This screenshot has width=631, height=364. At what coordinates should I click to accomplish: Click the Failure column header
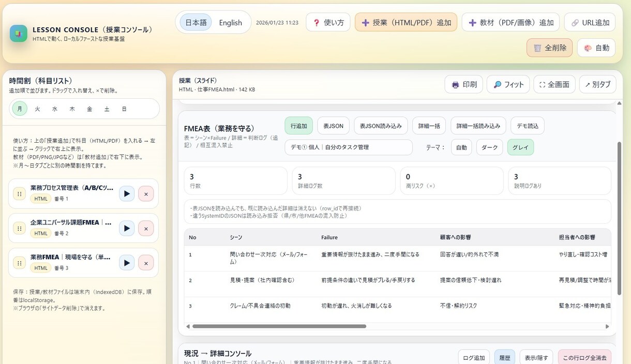(x=329, y=237)
